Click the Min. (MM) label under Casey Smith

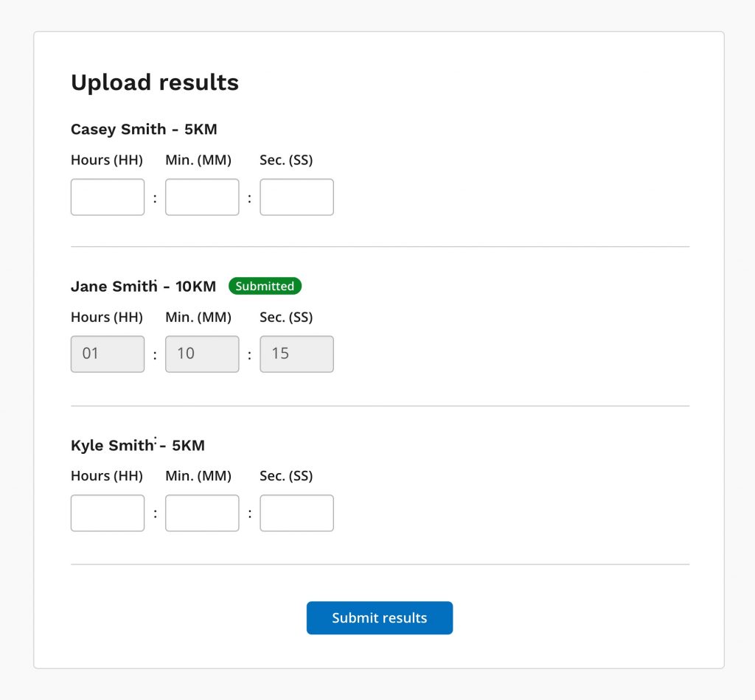[198, 160]
